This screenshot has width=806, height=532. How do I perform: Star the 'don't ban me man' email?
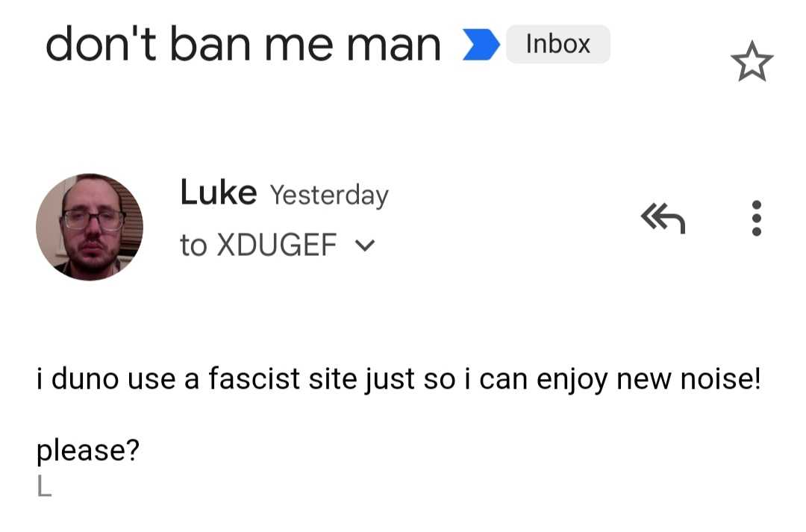752,62
